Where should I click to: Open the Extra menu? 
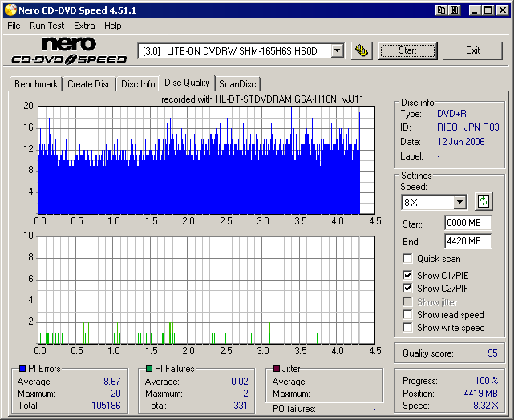(84, 26)
